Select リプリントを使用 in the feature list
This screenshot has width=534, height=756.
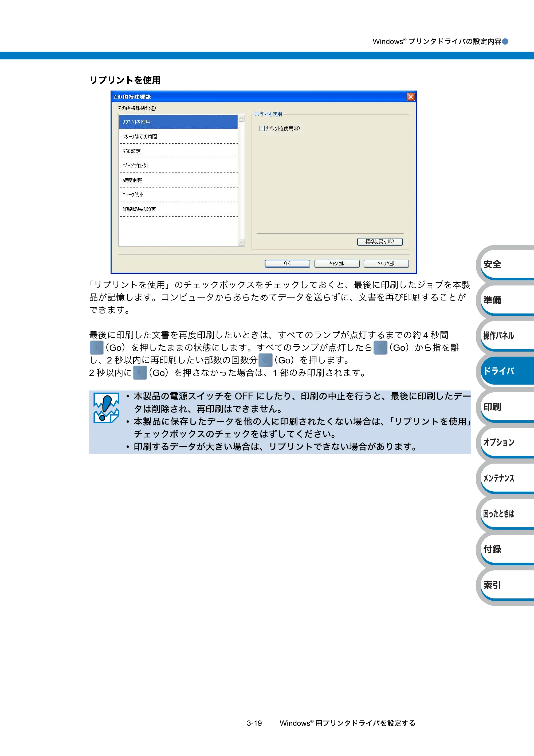pyautogui.click(x=178, y=122)
